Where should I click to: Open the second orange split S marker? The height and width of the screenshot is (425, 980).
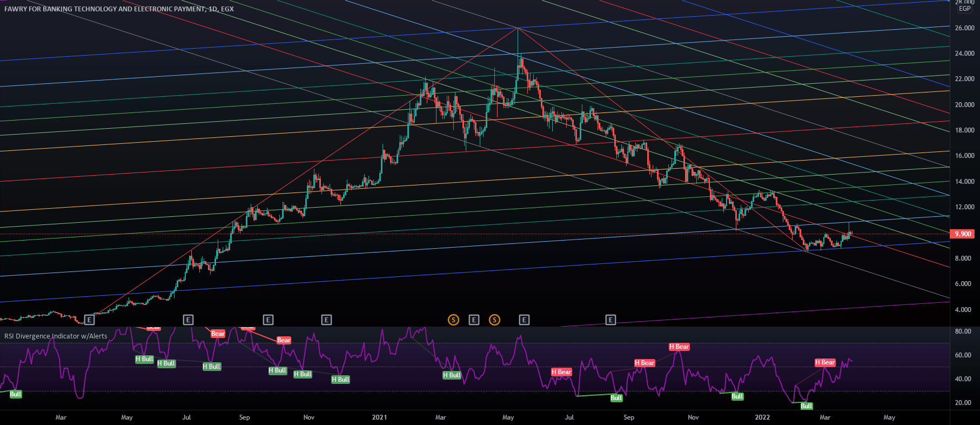[494, 320]
